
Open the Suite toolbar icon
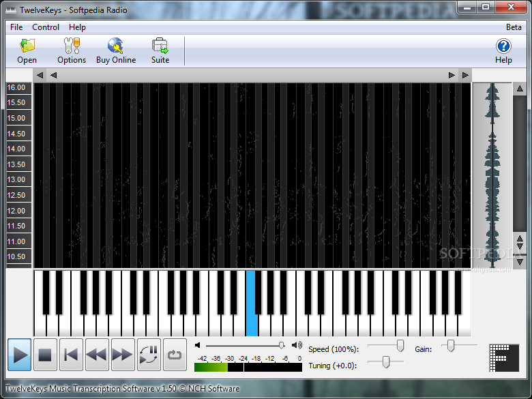click(160, 51)
